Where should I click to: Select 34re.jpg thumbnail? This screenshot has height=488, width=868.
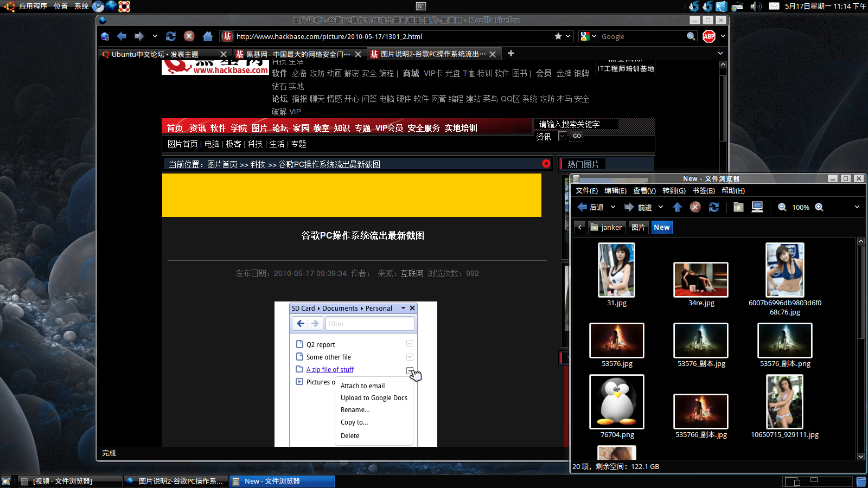click(x=701, y=279)
